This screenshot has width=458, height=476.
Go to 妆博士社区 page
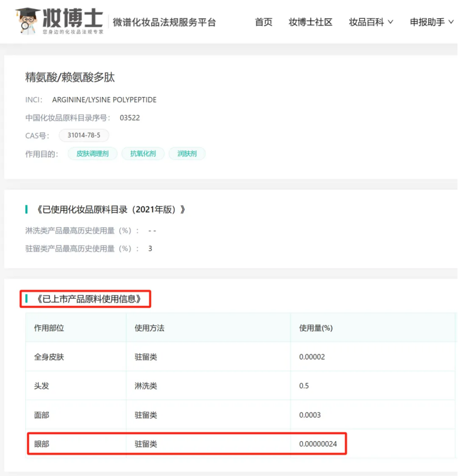coord(311,22)
